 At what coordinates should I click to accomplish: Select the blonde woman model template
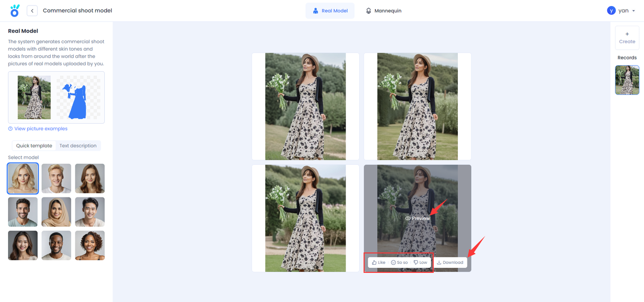tap(23, 178)
